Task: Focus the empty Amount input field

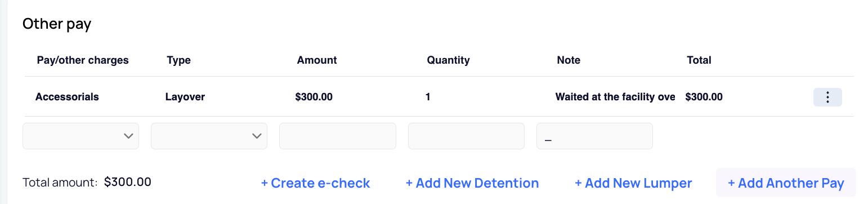Action: tap(338, 136)
